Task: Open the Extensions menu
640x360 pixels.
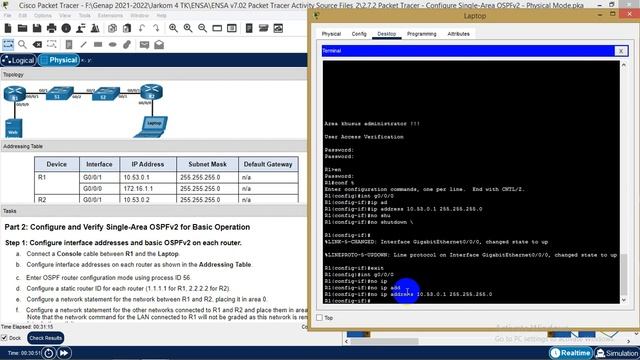Action: click(110, 16)
